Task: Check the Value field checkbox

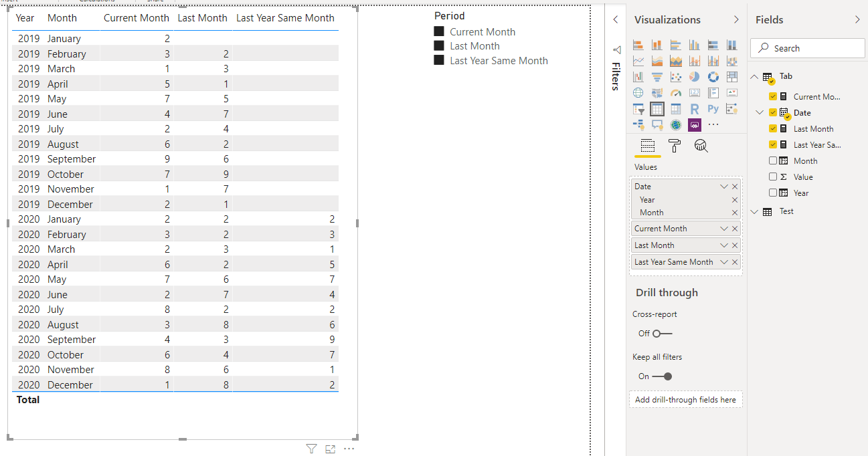Action: tap(773, 177)
